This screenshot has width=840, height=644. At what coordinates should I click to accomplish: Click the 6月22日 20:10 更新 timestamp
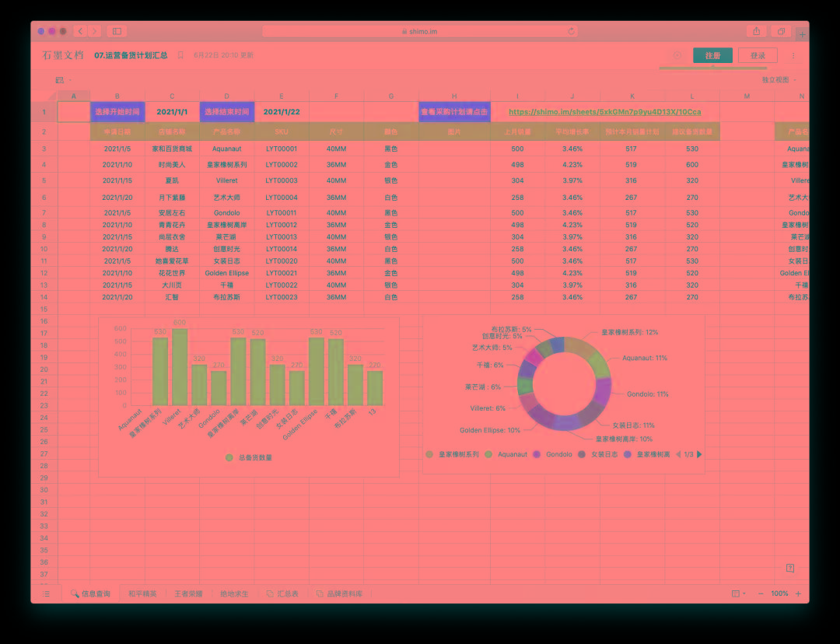223,55
